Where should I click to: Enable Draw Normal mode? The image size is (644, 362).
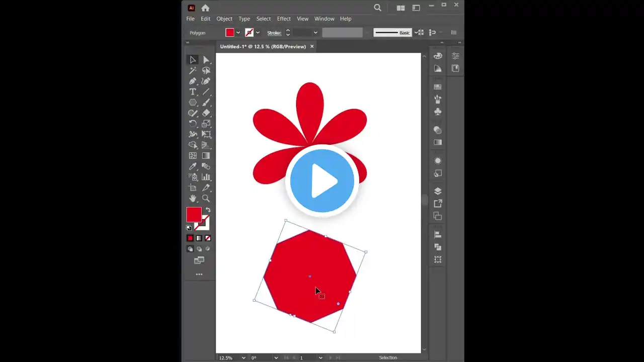pyautogui.click(x=190, y=249)
